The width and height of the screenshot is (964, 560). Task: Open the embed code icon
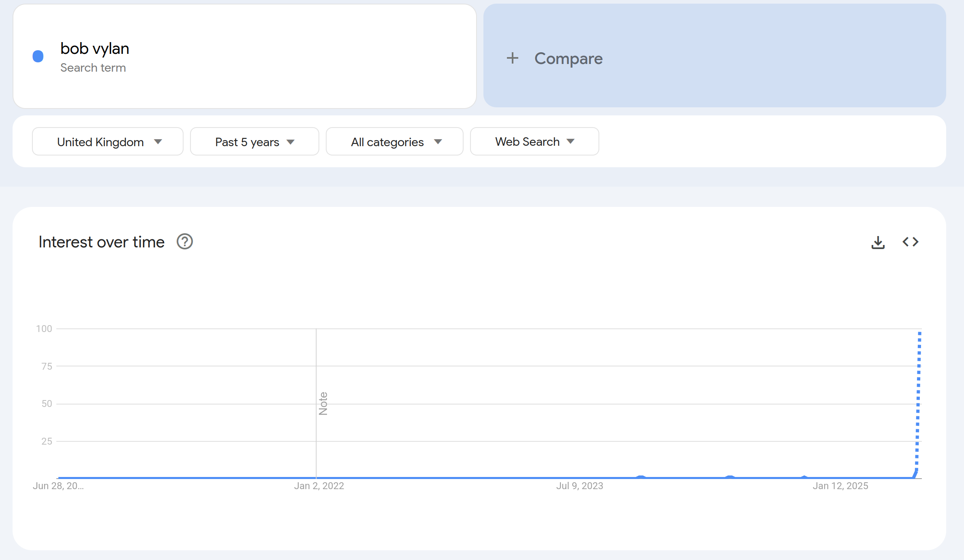point(910,242)
